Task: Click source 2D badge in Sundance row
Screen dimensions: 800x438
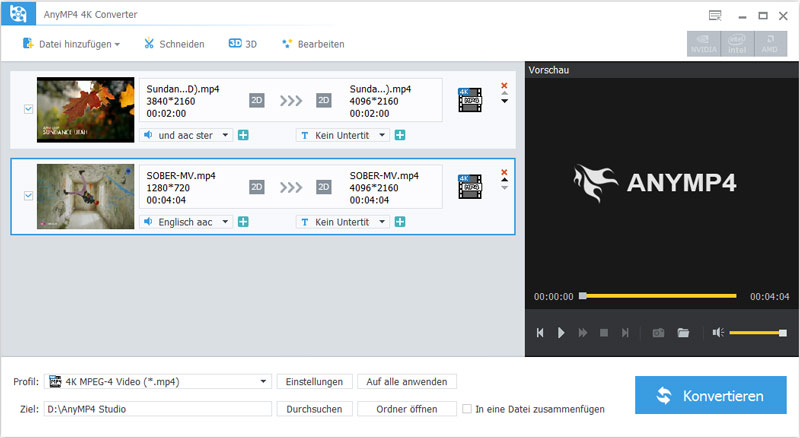Action: point(257,100)
